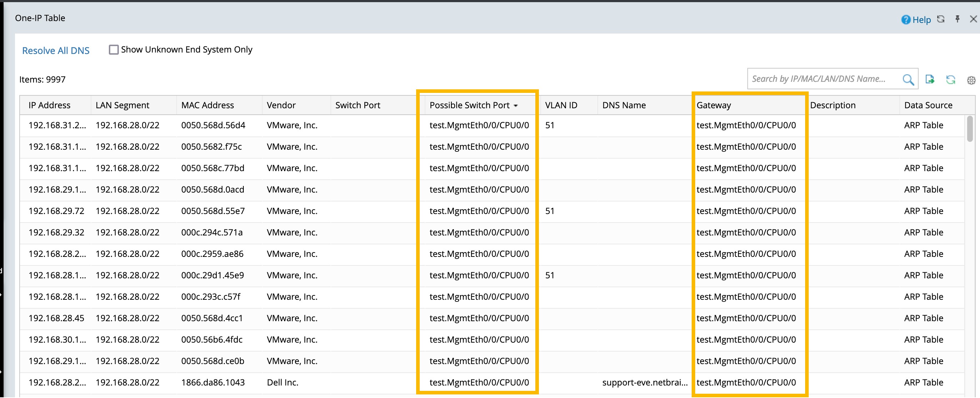Image resolution: width=980 pixels, height=398 pixels.
Task: Click the title bar refresh icon
Action: pyautogui.click(x=940, y=19)
